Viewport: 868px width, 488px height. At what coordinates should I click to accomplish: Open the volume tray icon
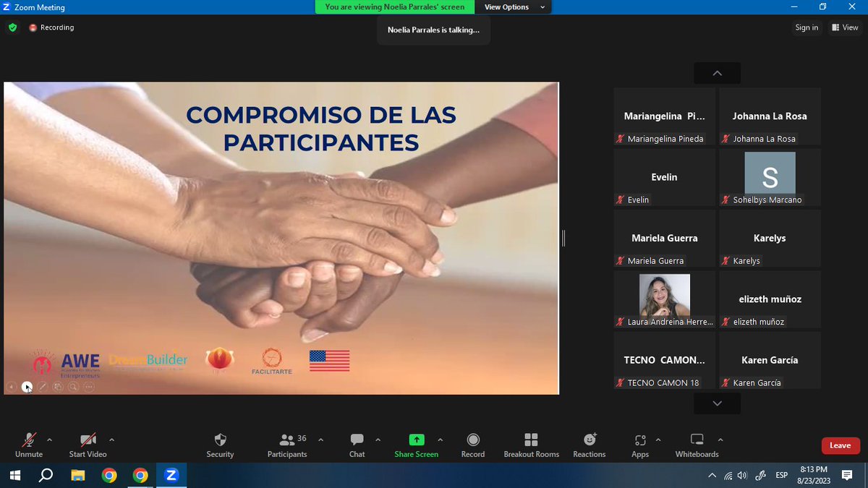tap(744, 476)
